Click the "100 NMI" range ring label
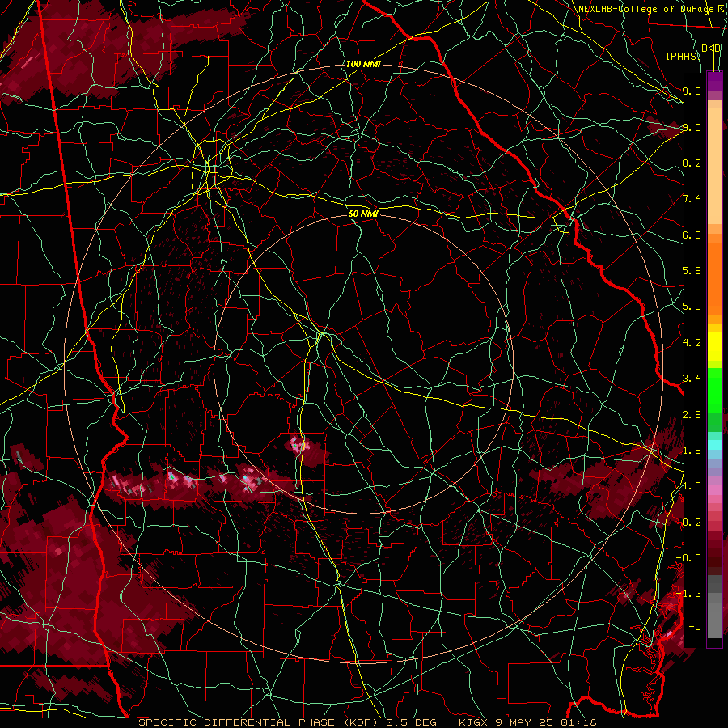The height and width of the screenshot is (728, 728). pos(363,64)
